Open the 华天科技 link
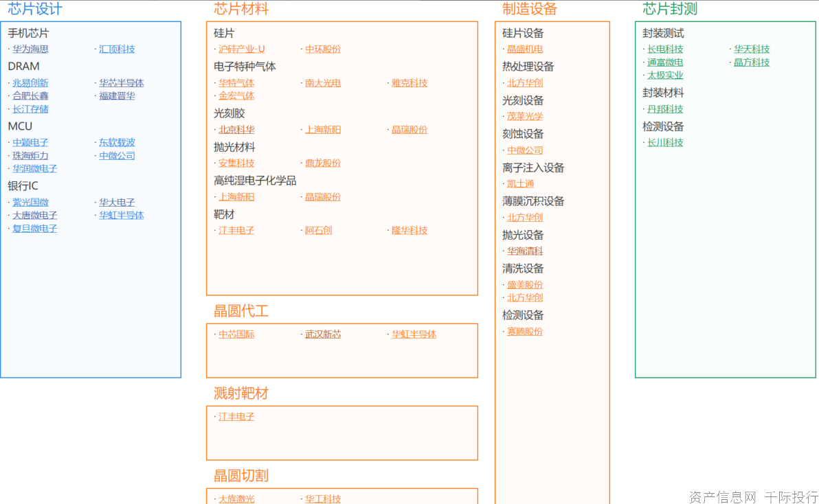 pyautogui.click(x=752, y=49)
